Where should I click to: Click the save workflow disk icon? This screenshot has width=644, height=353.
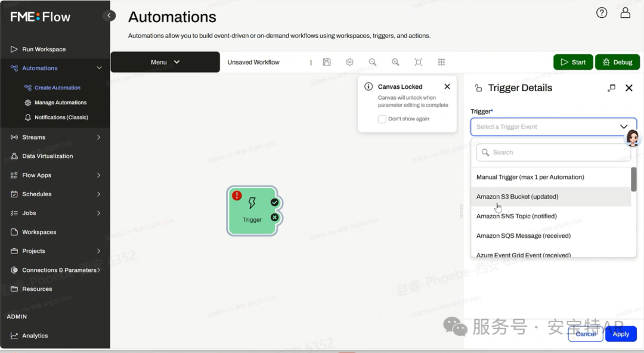click(x=327, y=62)
